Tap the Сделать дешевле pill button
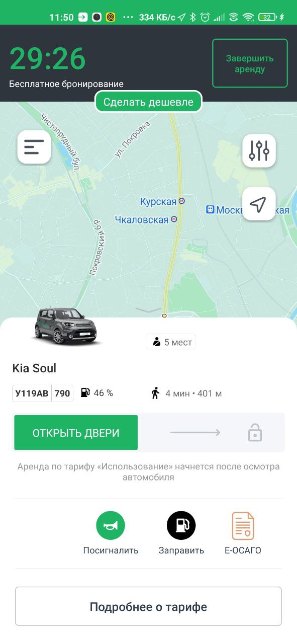The height and width of the screenshot is (644, 297). pos(148,102)
